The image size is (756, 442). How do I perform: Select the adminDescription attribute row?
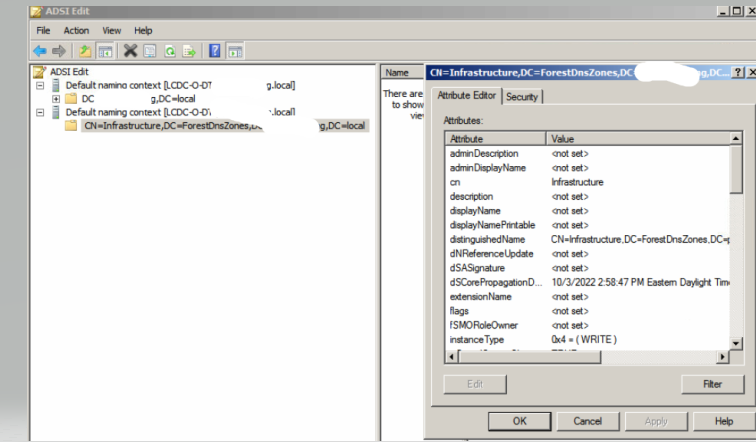click(587, 153)
